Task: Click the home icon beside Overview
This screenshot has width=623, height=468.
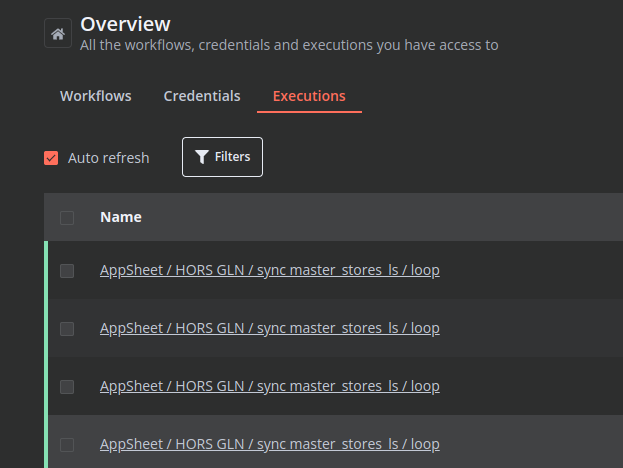Action: 58,33
